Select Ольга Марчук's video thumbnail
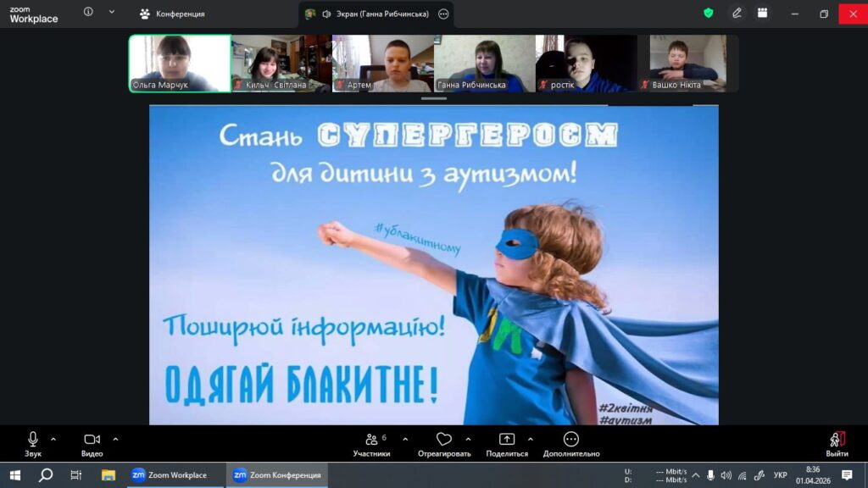The width and height of the screenshot is (868, 488). (x=180, y=63)
